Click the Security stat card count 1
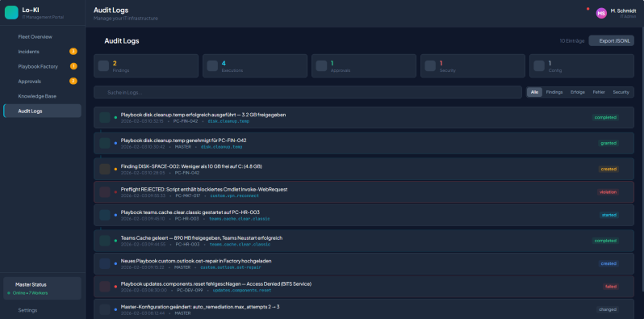This screenshot has width=644, height=319. tap(441, 63)
